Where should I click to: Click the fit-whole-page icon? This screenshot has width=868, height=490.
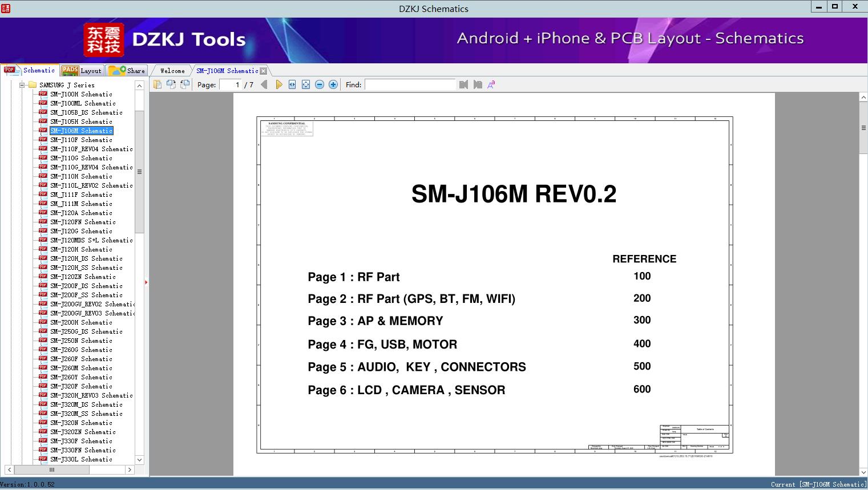(x=306, y=84)
